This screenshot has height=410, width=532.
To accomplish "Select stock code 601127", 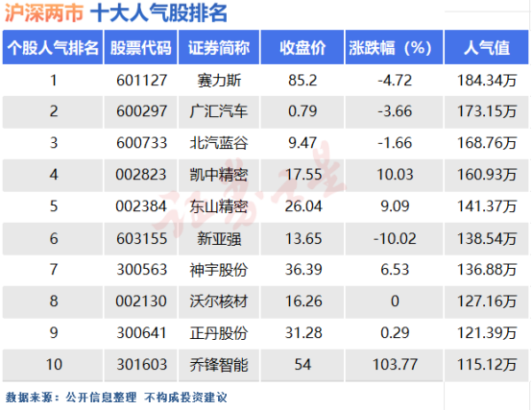I will tap(141, 81).
